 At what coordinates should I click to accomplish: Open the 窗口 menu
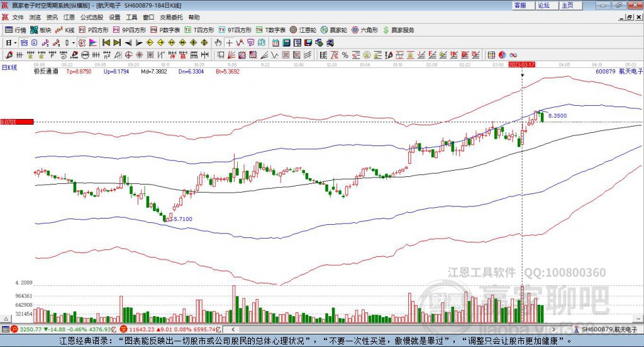pos(148,17)
